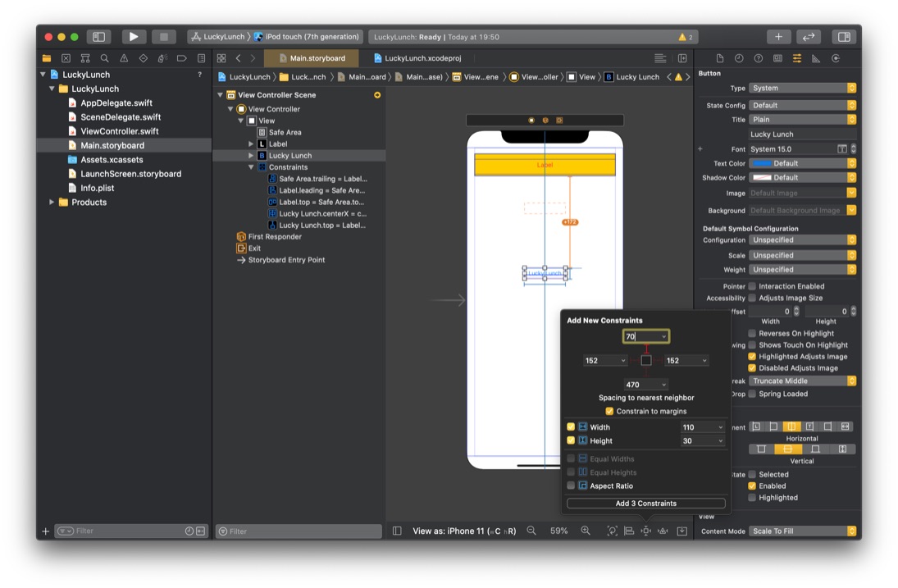Select the iPod touch run destination
This screenshot has height=588, width=898.
click(307, 37)
